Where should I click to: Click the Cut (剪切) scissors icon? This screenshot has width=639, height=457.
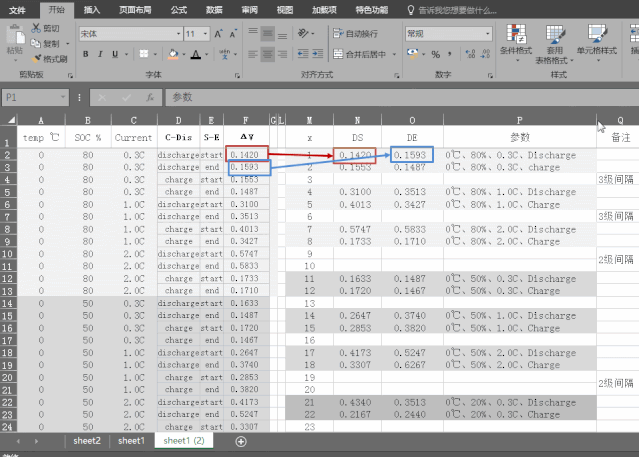pos(35,29)
